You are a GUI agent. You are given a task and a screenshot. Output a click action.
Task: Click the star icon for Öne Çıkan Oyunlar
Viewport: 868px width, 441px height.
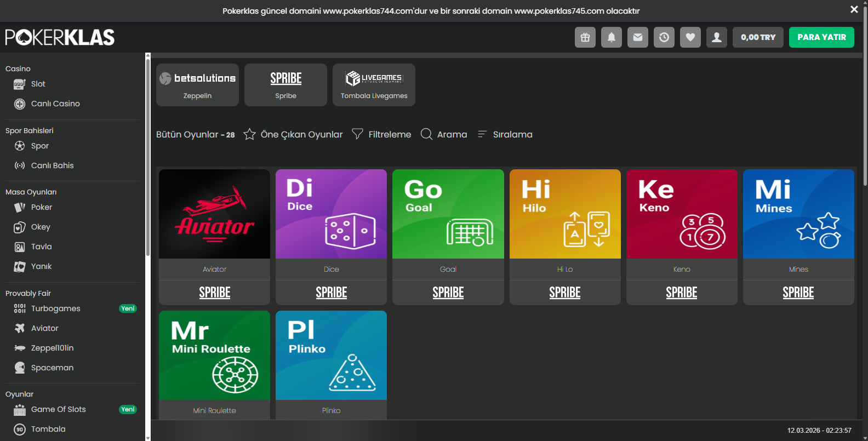(249, 134)
